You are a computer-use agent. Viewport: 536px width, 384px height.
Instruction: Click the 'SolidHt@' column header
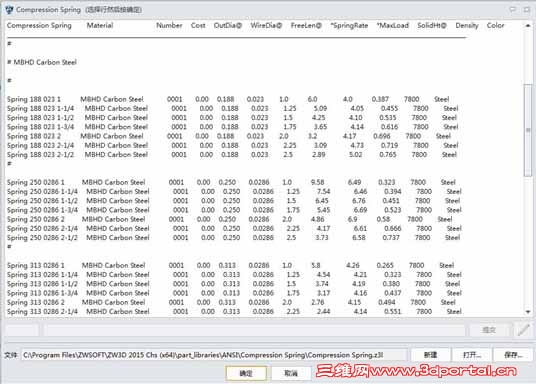432,25
